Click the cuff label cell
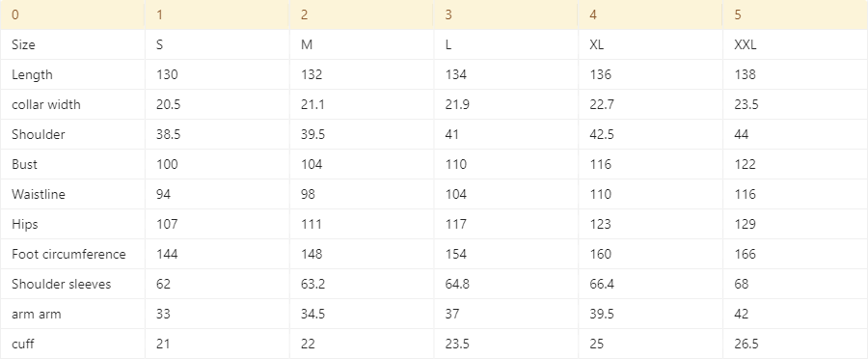This screenshot has width=868, height=359. pyautogui.click(x=72, y=344)
